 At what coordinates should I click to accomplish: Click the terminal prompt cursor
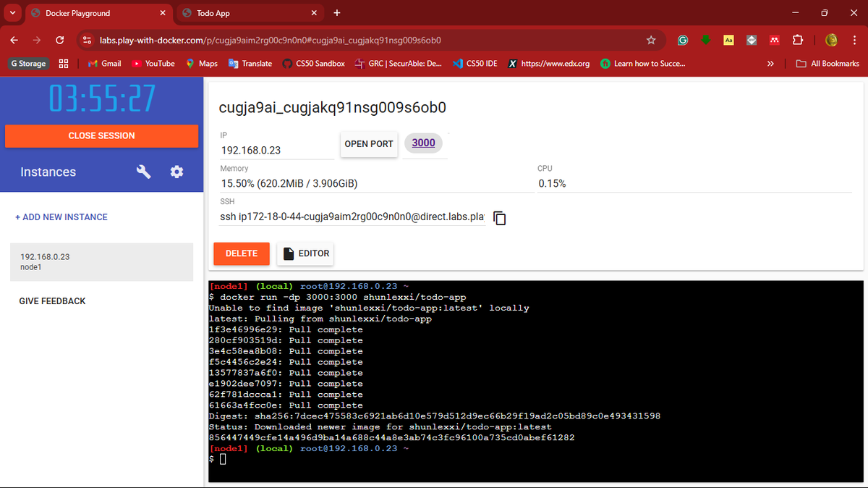click(x=223, y=460)
